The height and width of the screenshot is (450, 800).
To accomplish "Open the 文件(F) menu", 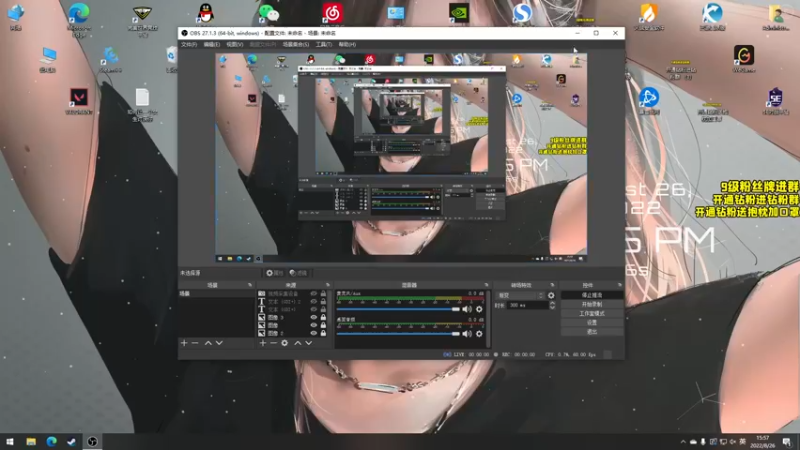I will [189, 44].
